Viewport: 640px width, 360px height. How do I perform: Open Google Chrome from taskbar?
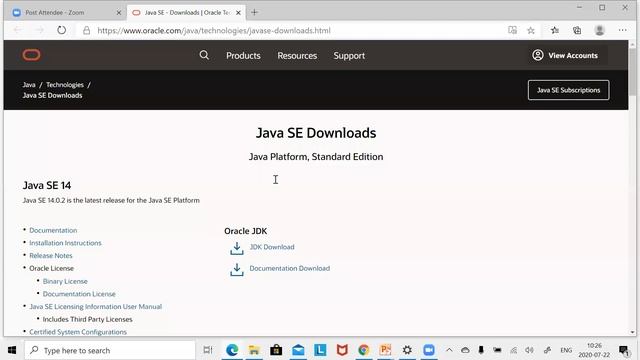point(364,350)
